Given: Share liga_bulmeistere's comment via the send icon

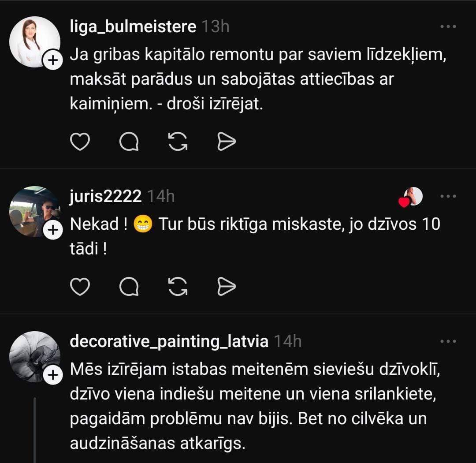Looking at the screenshot, I should (x=227, y=142).
